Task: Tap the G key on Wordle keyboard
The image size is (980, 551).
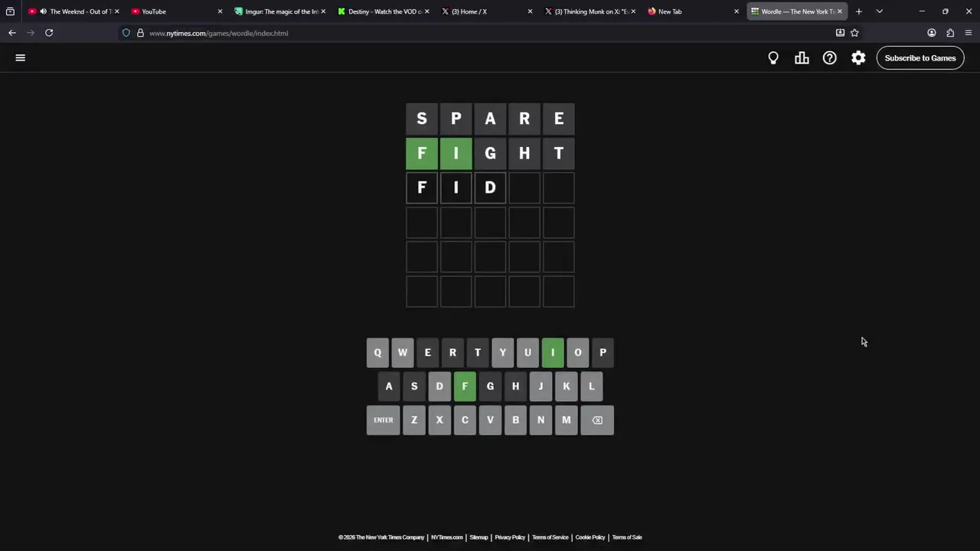Action: tap(490, 386)
